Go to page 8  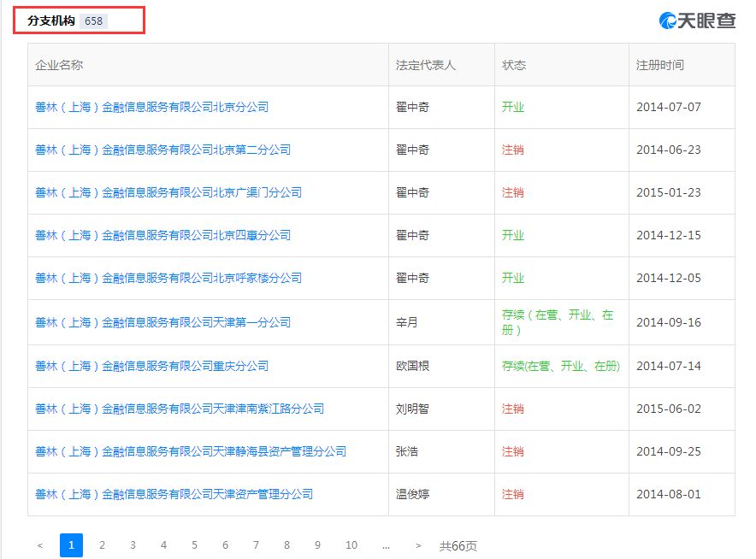286,545
